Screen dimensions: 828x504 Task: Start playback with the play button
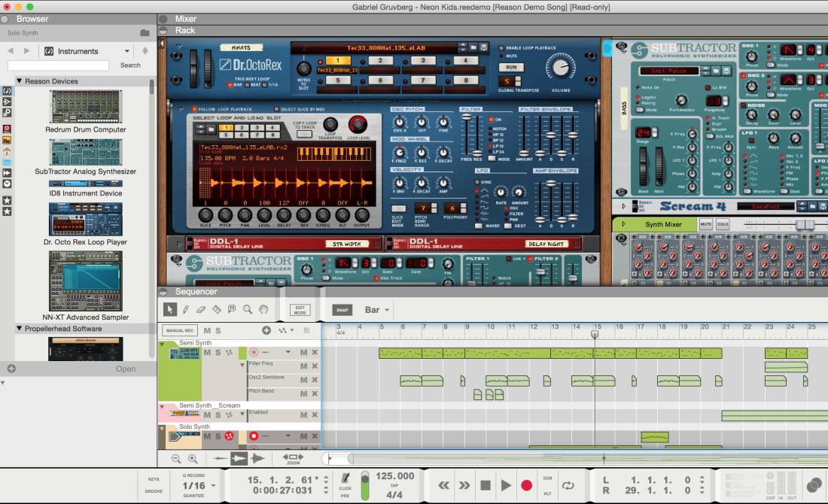coord(505,485)
